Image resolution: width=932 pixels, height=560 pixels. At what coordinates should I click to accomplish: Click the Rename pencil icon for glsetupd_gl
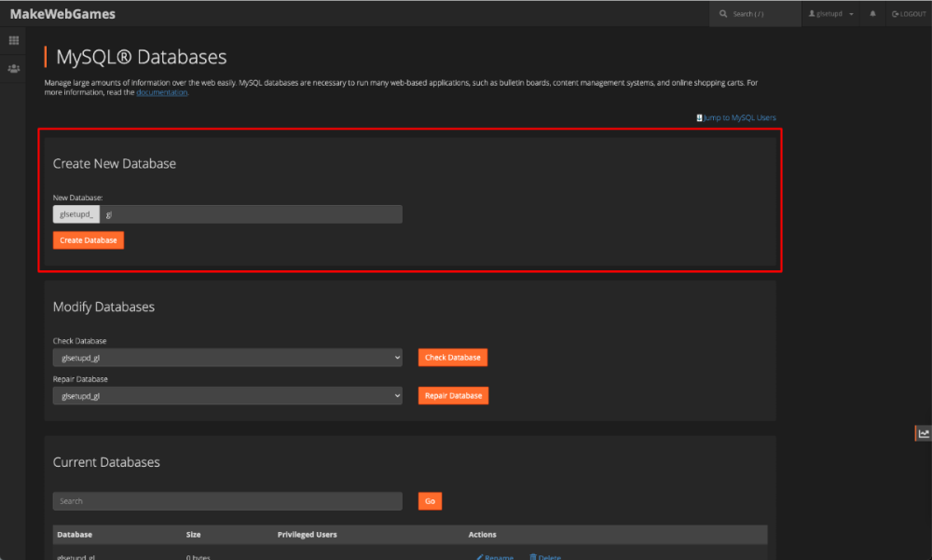coord(481,557)
